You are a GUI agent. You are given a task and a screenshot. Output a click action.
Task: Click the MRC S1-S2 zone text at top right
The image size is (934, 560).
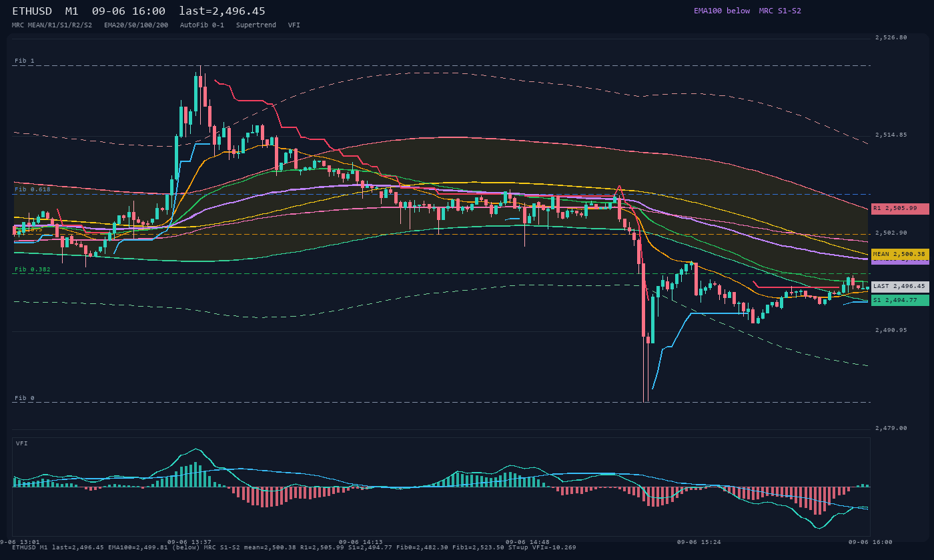tap(780, 11)
